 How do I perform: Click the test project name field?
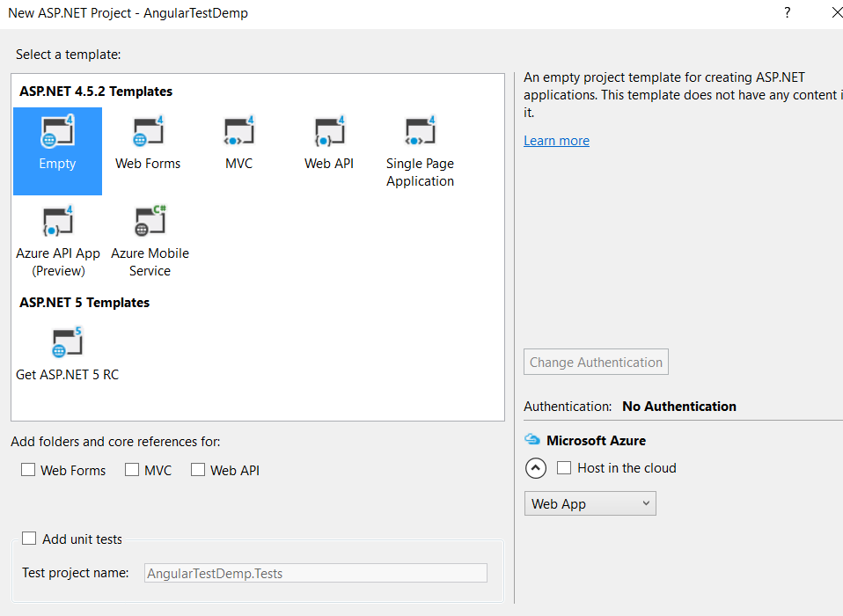(x=315, y=573)
